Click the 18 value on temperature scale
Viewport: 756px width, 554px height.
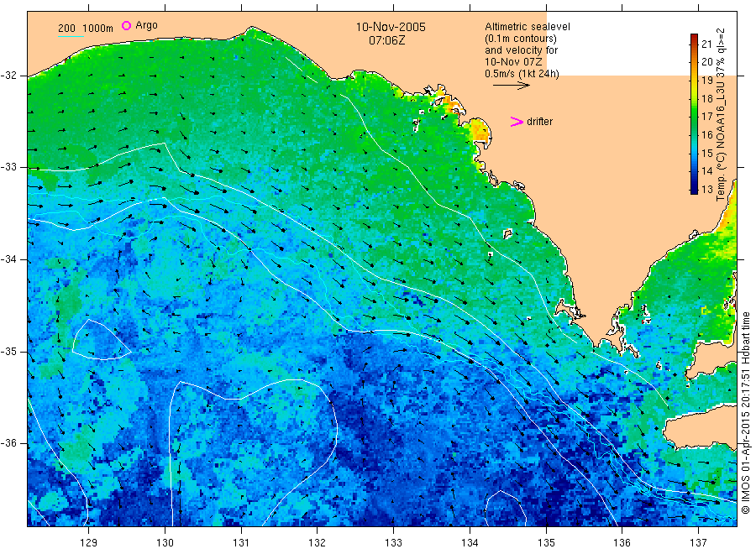pyautogui.click(x=706, y=99)
